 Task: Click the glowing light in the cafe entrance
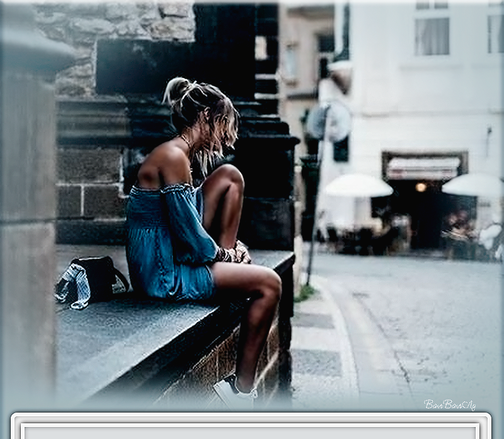pyautogui.click(x=421, y=187)
